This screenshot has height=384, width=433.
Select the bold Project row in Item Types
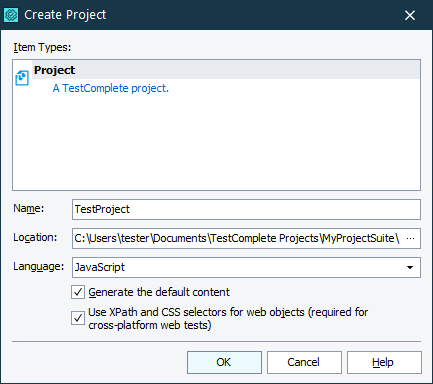[x=226, y=70]
